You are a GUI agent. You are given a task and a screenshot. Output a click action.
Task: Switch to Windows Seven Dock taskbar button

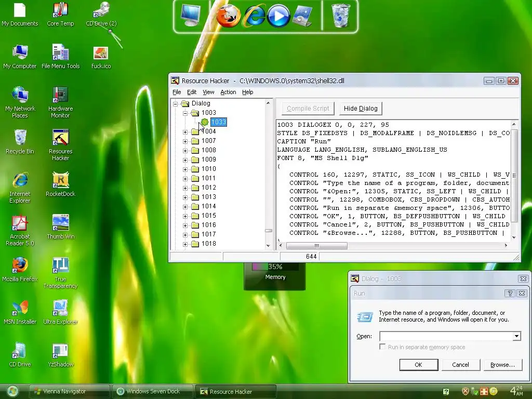(x=152, y=391)
